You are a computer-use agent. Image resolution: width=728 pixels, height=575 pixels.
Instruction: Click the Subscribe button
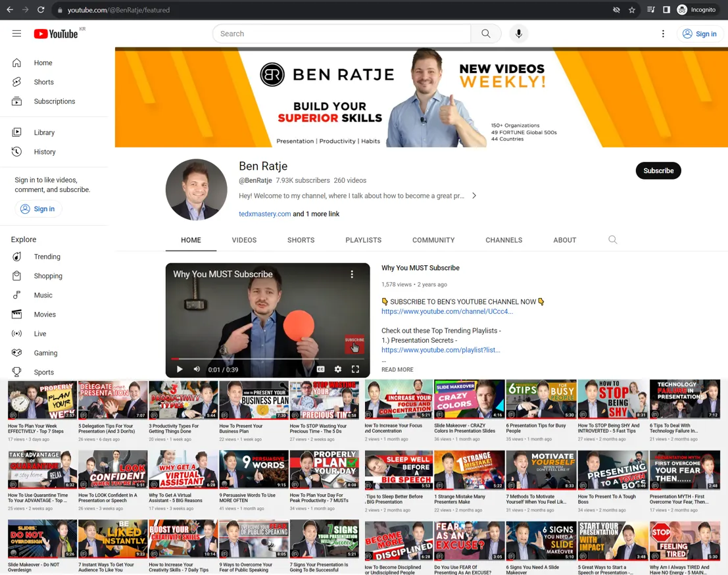pyautogui.click(x=658, y=170)
